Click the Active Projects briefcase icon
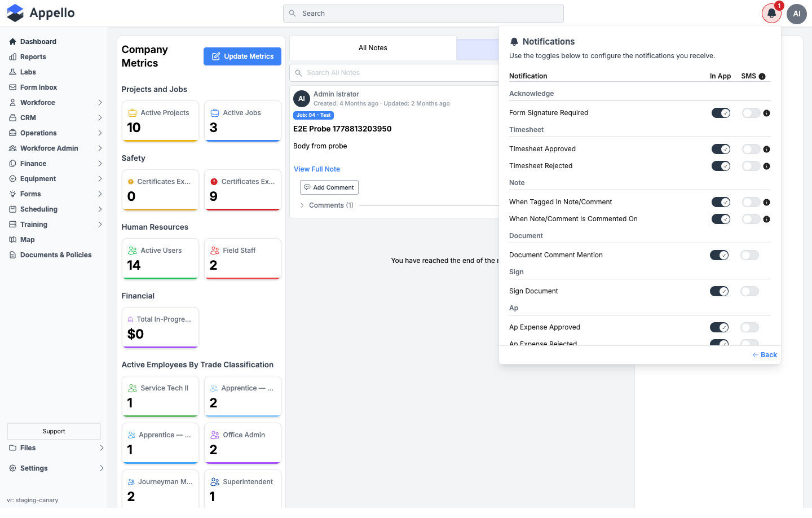This screenshot has width=812, height=518. pos(133,113)
